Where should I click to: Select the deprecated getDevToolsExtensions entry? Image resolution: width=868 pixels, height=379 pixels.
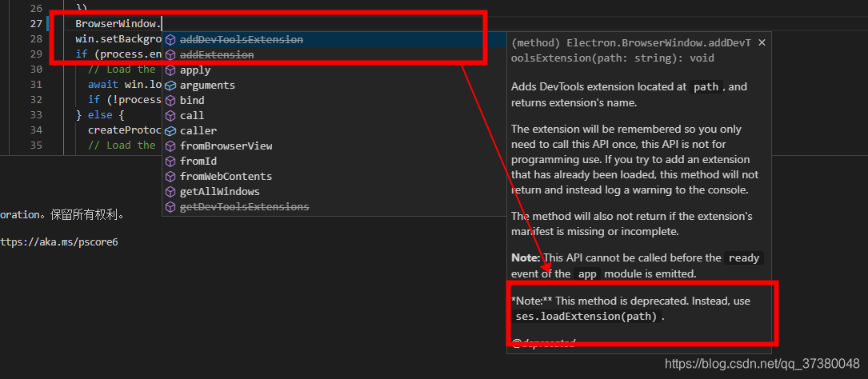point(334,206)
